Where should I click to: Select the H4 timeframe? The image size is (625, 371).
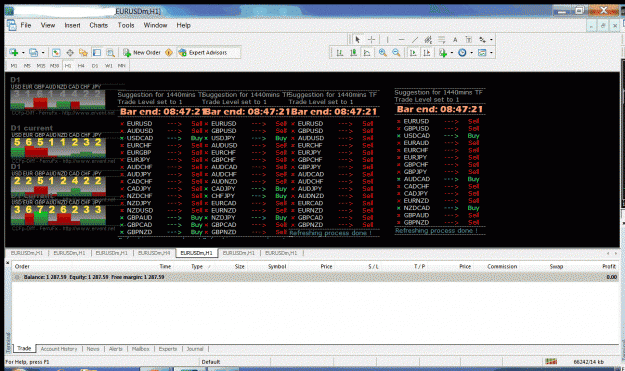click(81, 66)
